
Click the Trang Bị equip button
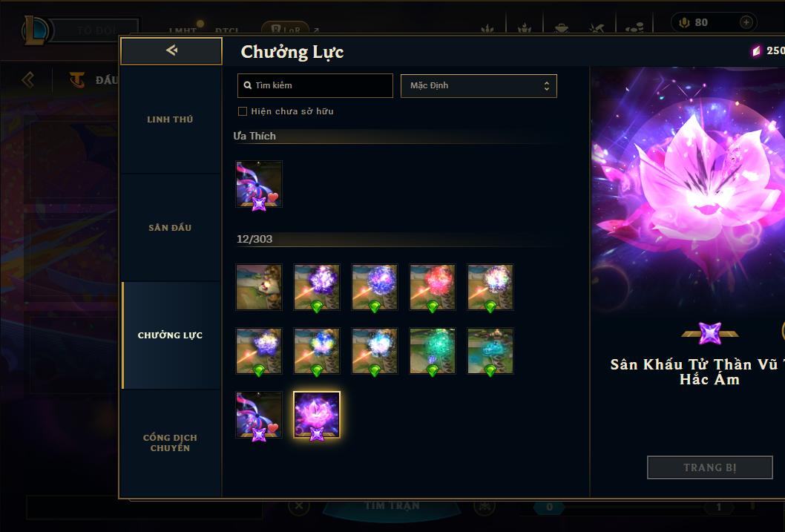[x=710, y=467]
